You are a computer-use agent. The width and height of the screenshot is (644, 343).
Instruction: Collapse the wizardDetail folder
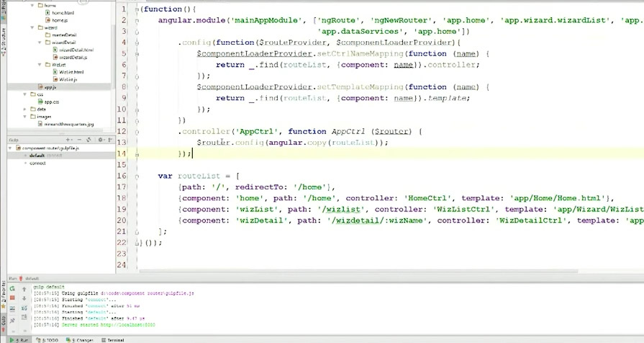(x=40, y=43)
